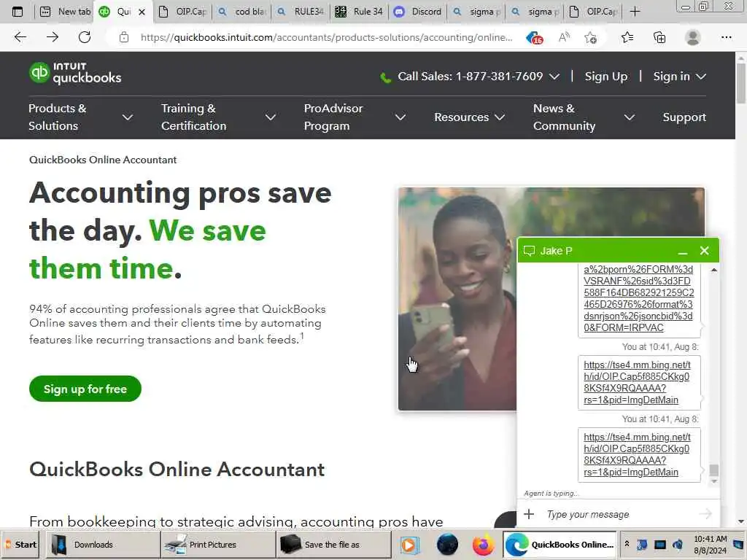747x560 pixels.
Task: Click the Start button
Action: tap(20, 545)
